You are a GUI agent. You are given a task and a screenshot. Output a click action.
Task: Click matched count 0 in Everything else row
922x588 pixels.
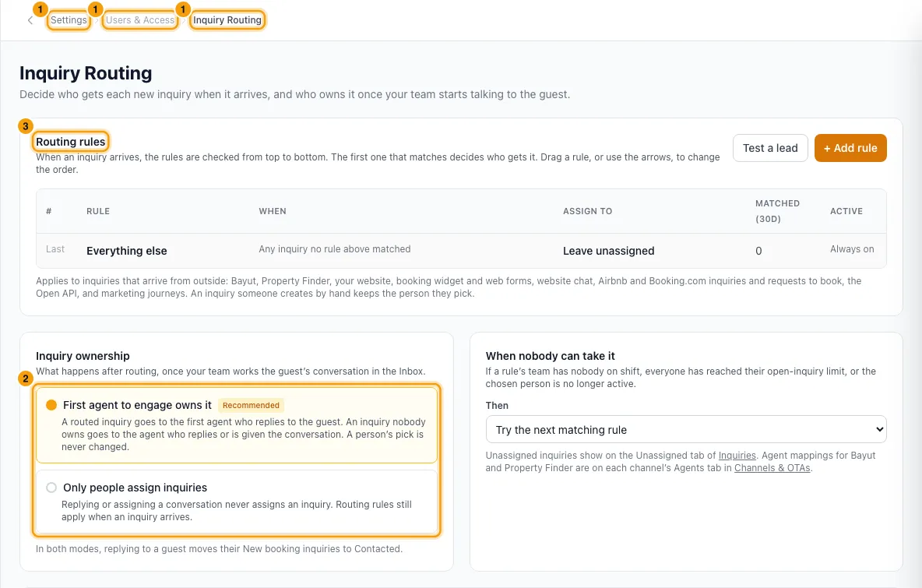tap(758, 251)
